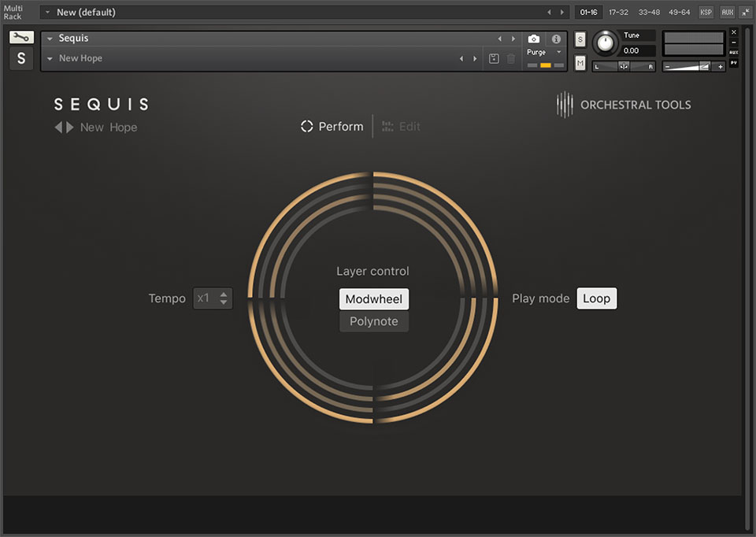Viewport: 756px width, 537px height.
Task: Click the pan slider between L and R
Action: coord(624,66)
